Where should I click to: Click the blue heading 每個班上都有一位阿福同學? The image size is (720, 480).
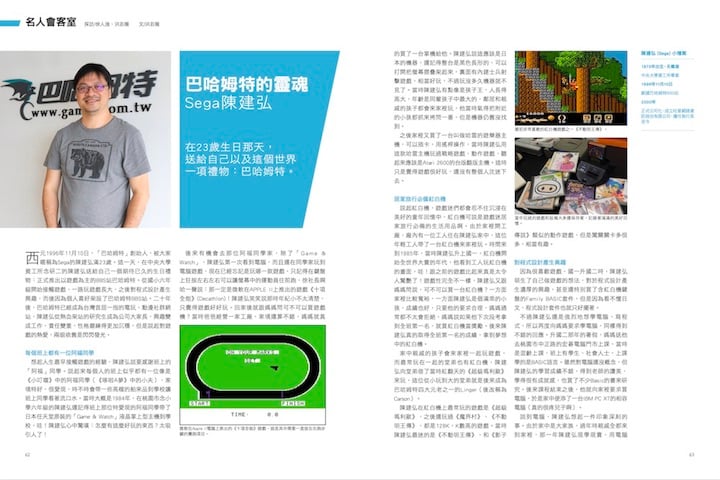point(60,353)
